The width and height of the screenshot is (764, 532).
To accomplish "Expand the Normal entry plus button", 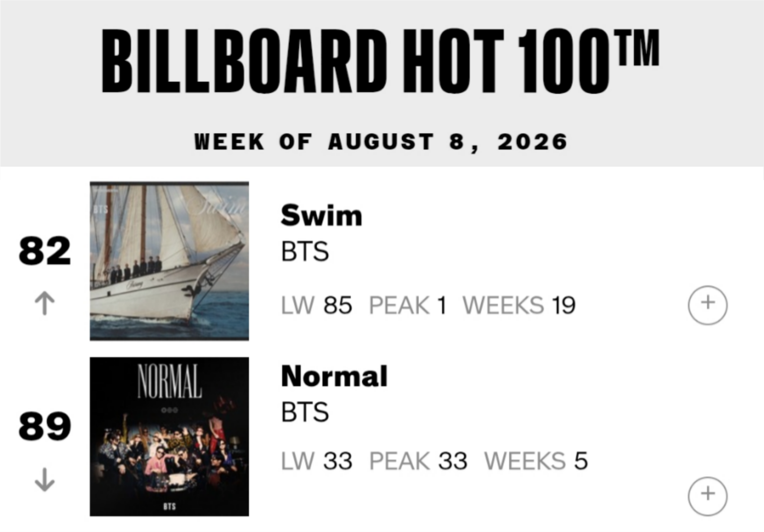I will click(x=708, y=496).
